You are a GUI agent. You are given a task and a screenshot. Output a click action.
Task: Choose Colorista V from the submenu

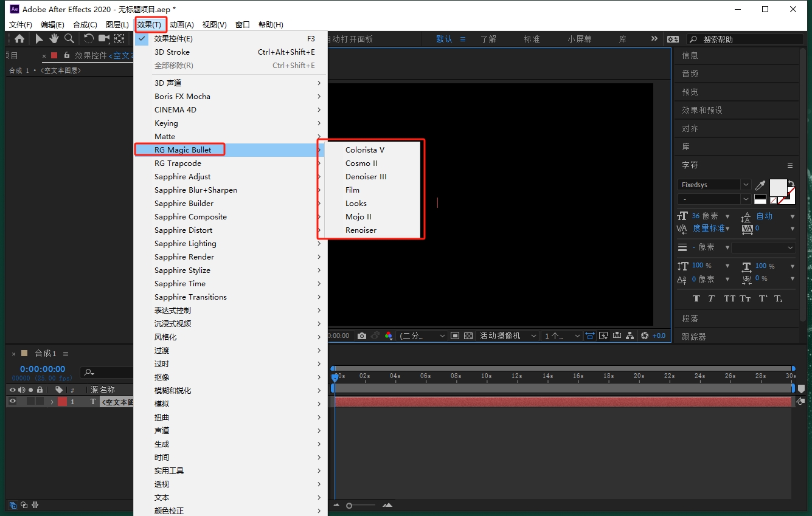pos(365,150)
